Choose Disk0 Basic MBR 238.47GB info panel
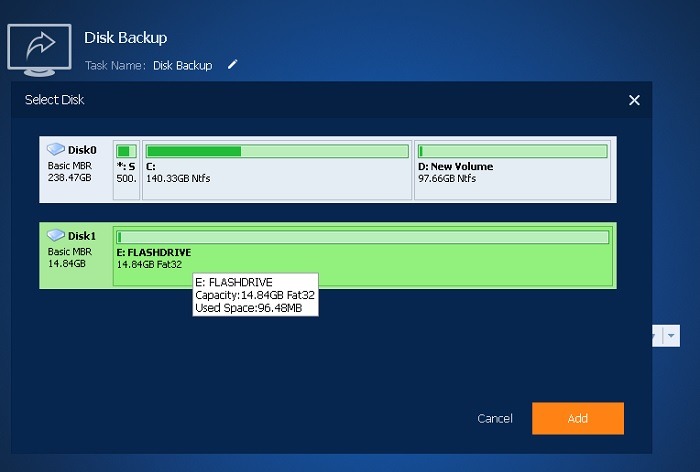Image resolution: width=700 pixels, height=472 pixels. 75,166
